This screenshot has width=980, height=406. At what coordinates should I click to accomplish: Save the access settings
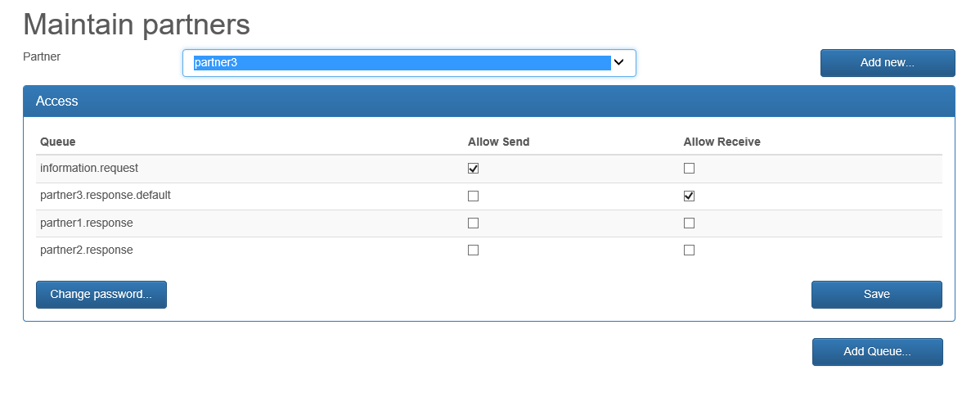point(876,295)
